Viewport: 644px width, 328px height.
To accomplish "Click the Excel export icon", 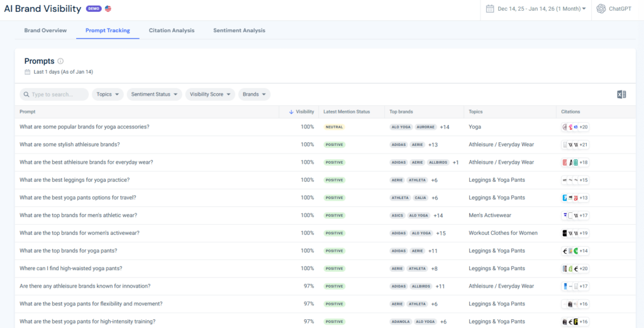I will pos(621,94).
